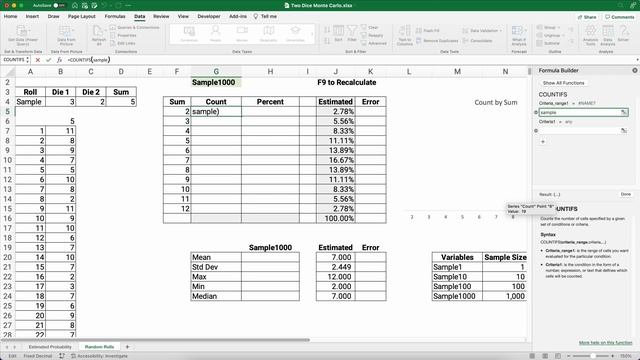The image size is (640, 360).
Task: Click Remove Duplicates tool
Action: pyautogui.click(x=437, y=41)
